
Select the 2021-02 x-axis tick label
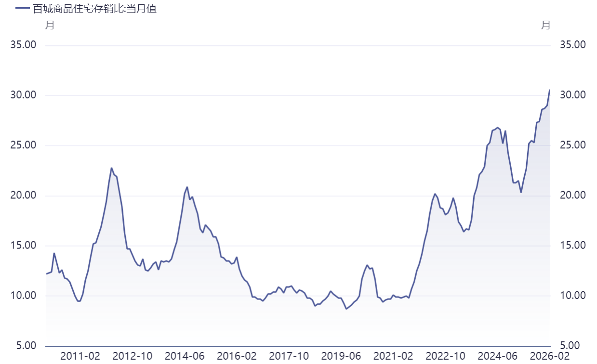[x=393, y=356]
